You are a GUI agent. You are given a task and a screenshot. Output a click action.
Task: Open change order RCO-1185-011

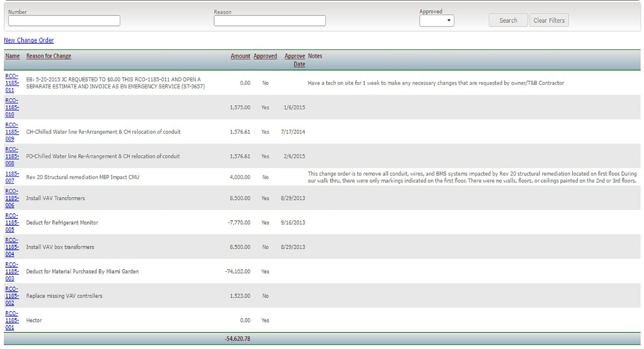click(x=12, y=83)
